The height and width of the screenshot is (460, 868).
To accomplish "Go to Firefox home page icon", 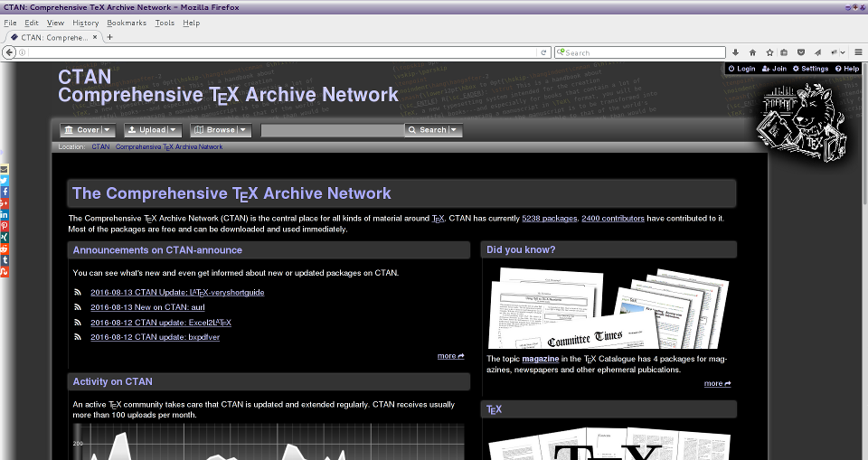I will click(x=752, y=52).
